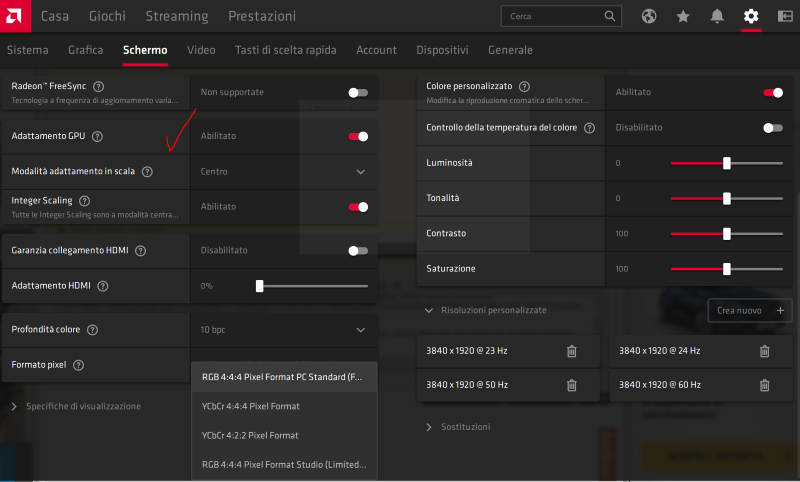This screenshot has width=800, height=482.
Task: Show help for Profondità colore
Action: click(x=92, y=330)
